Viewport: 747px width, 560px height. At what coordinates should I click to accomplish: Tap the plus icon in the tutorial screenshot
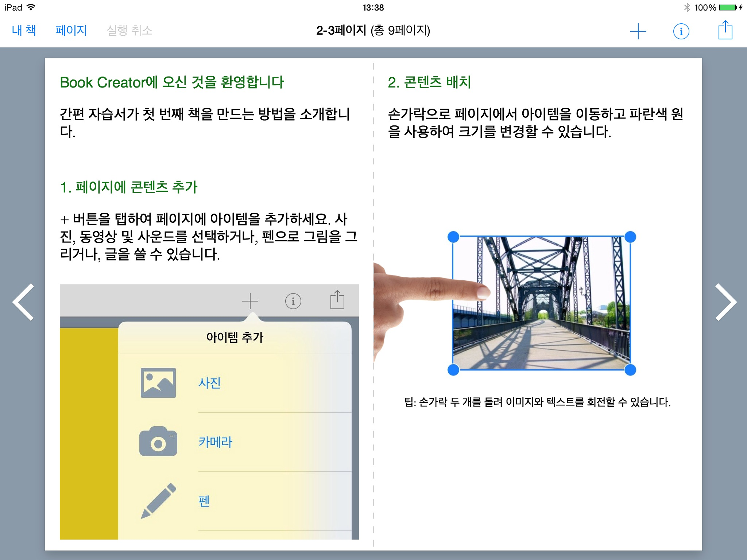[250, 301]
